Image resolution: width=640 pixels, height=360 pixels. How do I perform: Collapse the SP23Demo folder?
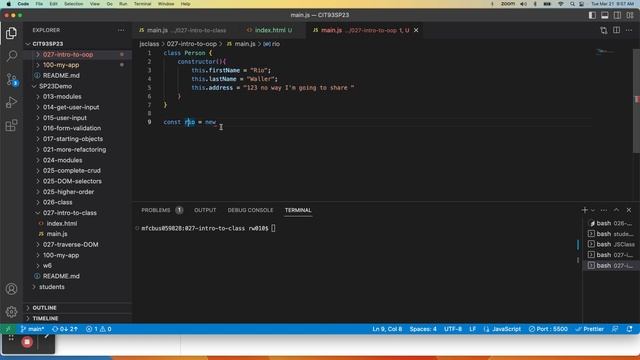click(x=56, y=86)
